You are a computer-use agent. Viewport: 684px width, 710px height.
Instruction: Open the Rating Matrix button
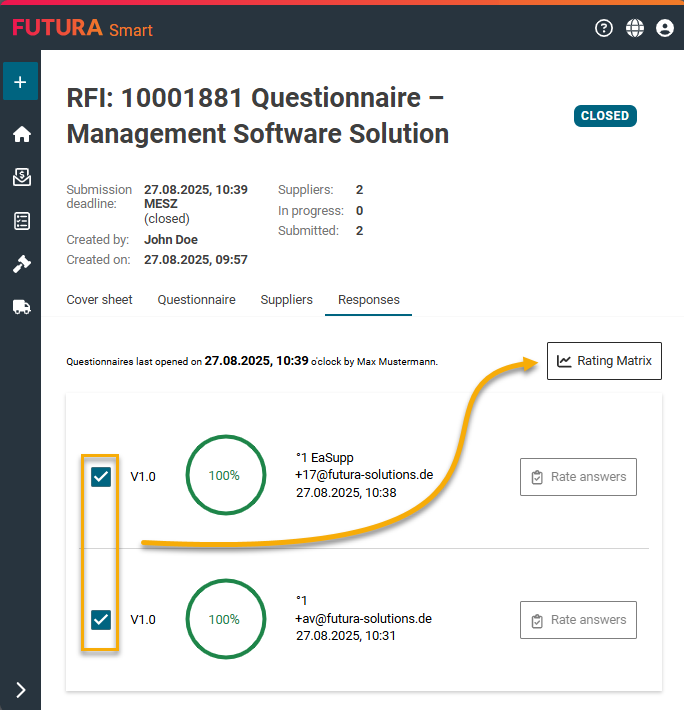(x=604, y=361)
